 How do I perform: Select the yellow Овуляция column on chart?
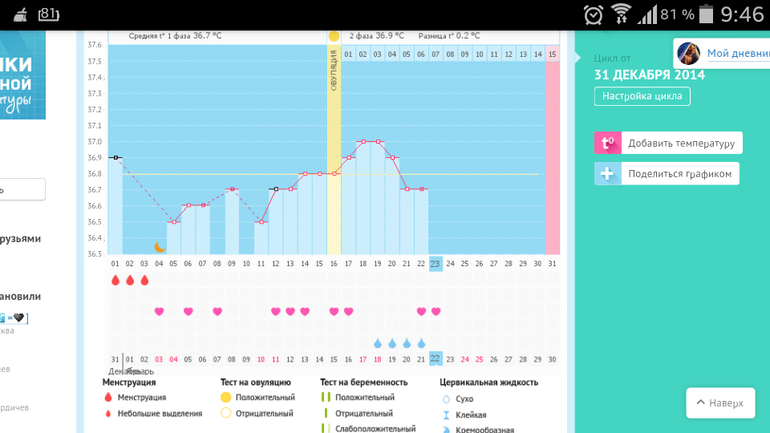click(x=334, y=150)
